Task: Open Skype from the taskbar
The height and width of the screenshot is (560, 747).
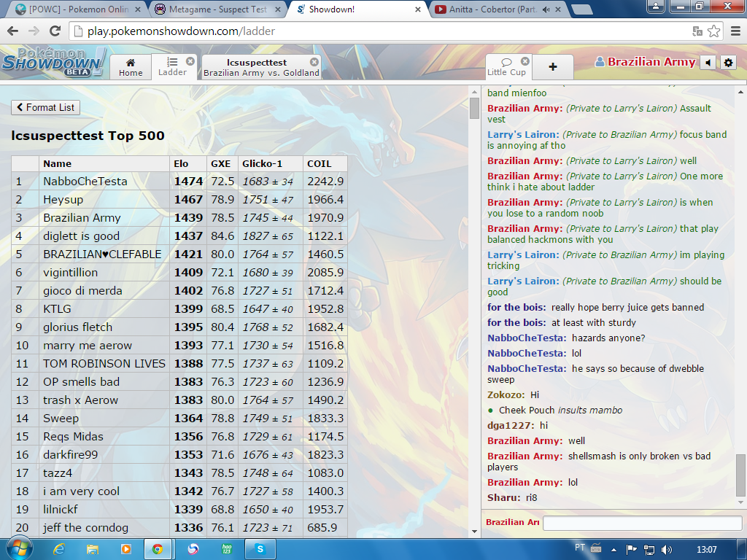Action: (x=260, y=549)
